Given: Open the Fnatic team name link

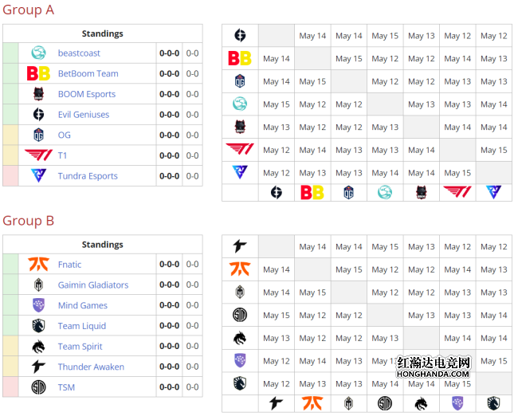Looking at the screenshot, I should coord(69,265).
